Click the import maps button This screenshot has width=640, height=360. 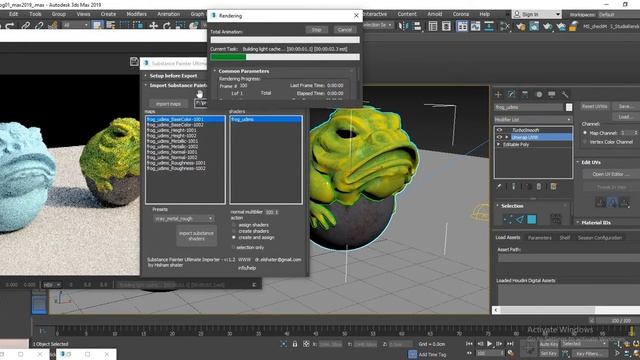point(168,104)
